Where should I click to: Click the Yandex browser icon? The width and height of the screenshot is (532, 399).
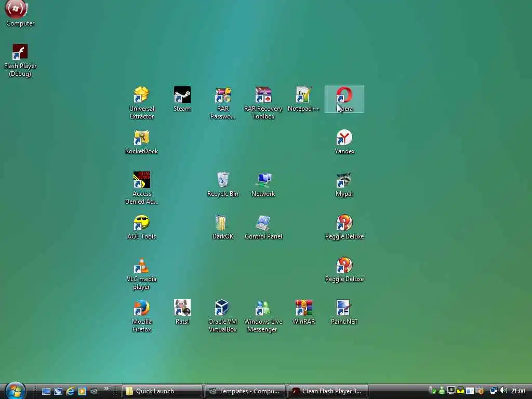click(x=344, y=142)
